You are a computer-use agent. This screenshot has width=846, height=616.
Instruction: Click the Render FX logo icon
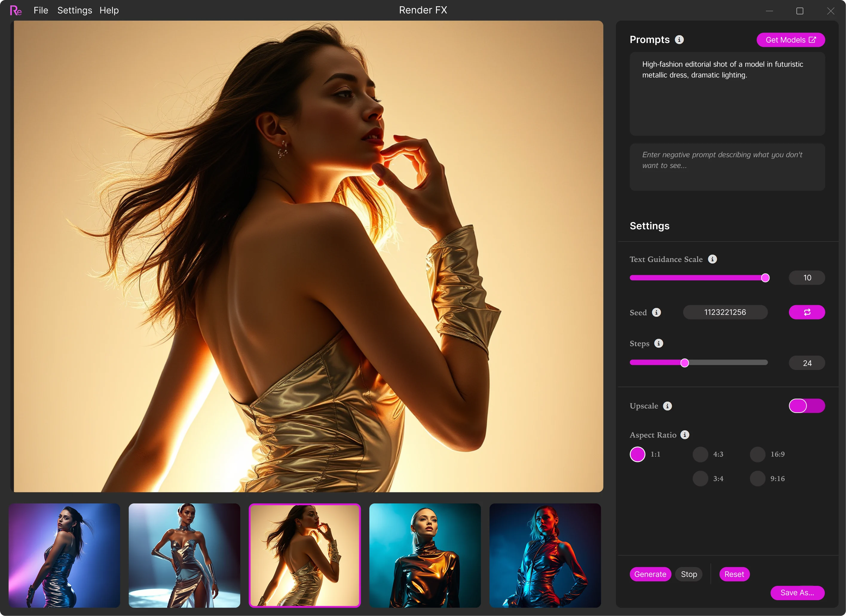click(16, 10)
